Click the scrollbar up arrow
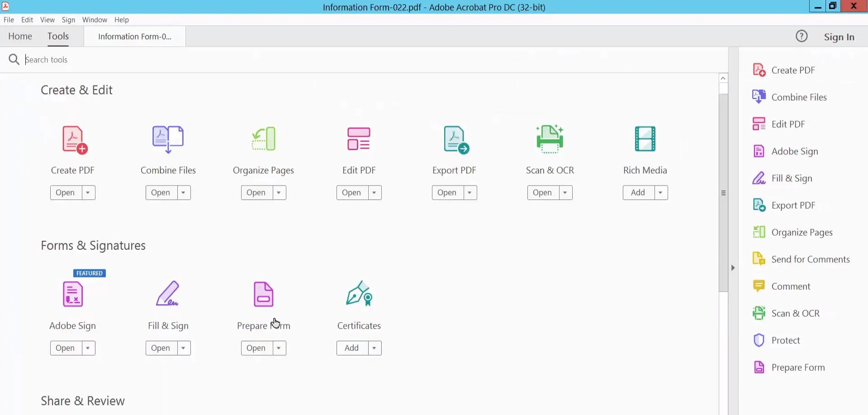The height and width of the screenshot is (415, 868). [723, 78]
